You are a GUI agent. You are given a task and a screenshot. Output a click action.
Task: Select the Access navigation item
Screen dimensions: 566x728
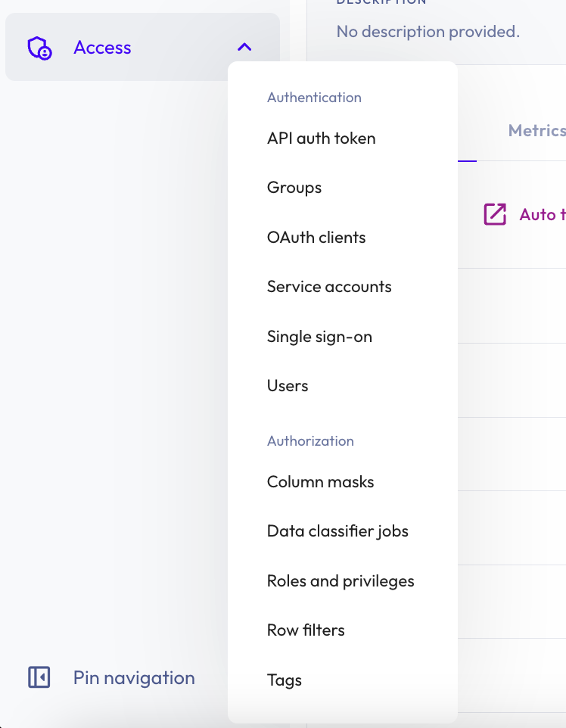[x=102, y=47]
